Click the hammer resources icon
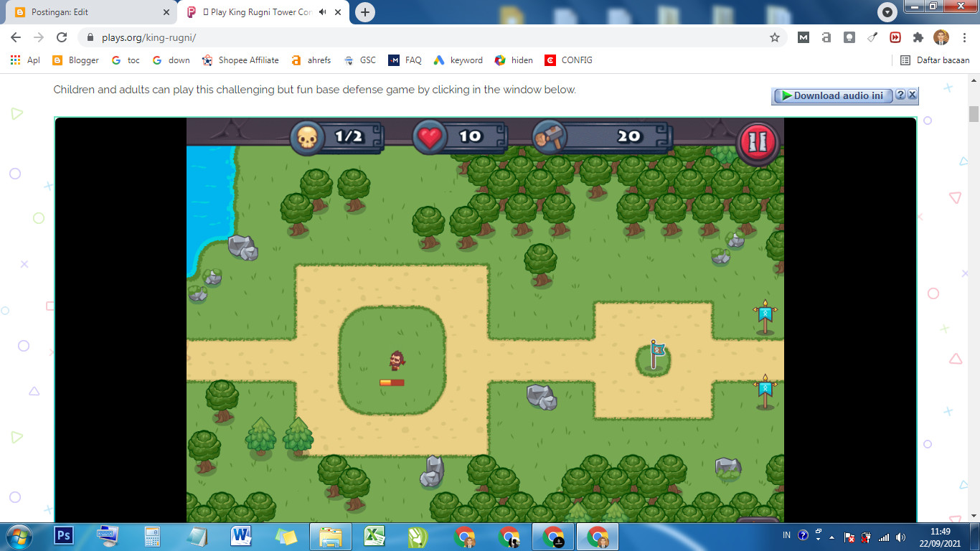The height and width of the screenshot is (551, 980). coord(550,137)
